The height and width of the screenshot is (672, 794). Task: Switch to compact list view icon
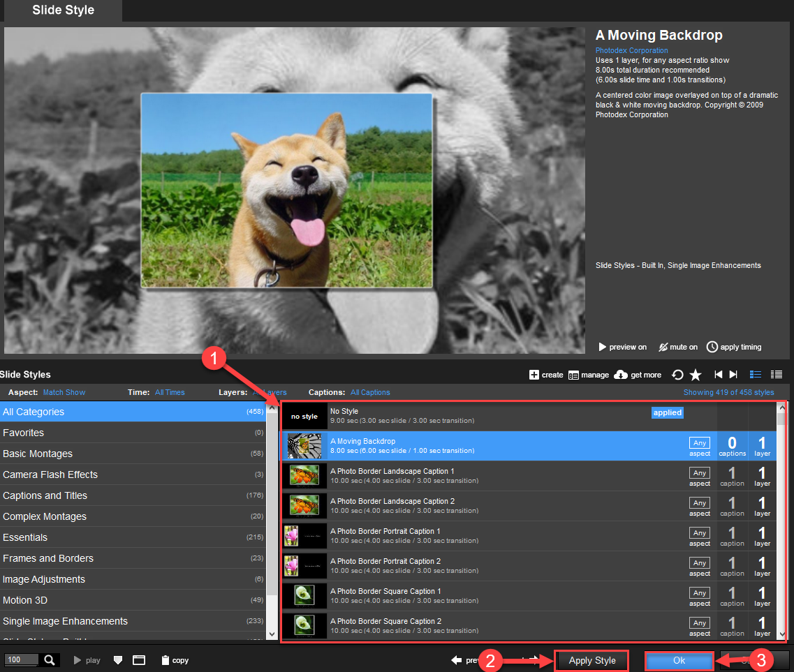pos(776,374)
